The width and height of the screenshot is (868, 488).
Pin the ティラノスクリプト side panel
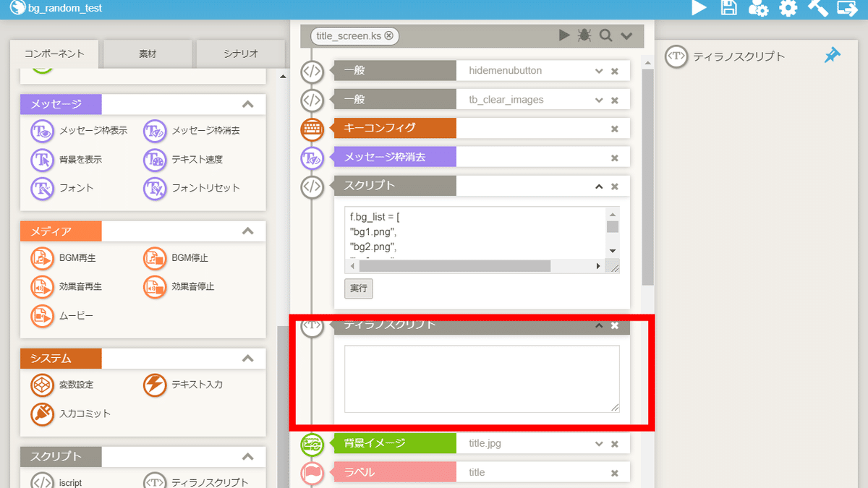(833, 56)
